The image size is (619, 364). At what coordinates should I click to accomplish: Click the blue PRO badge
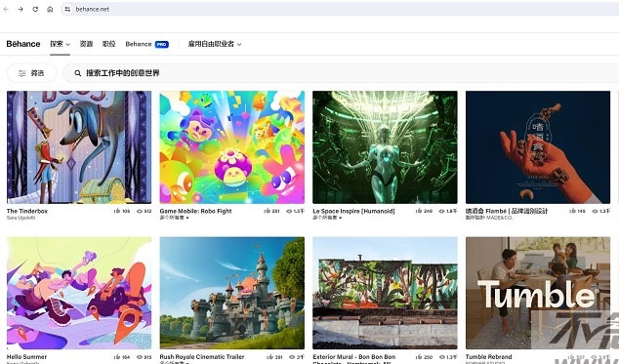(x=162, y=44)
